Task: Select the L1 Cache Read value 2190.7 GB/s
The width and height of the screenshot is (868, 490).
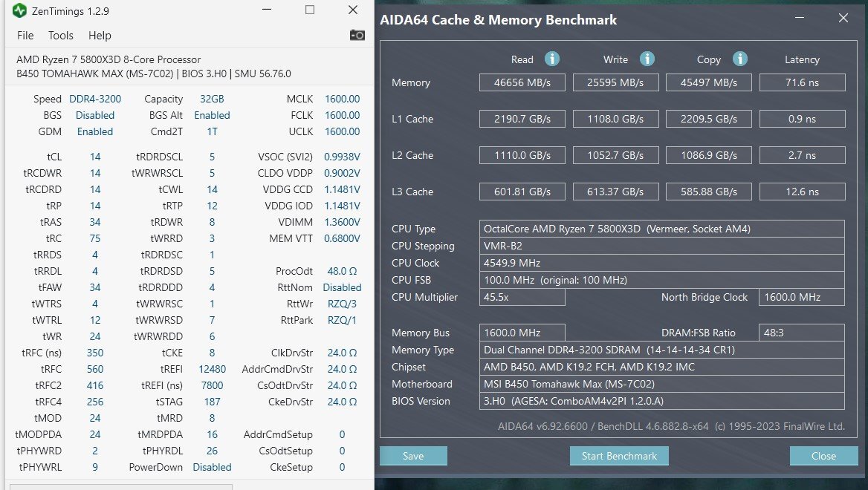Action: 522,119
